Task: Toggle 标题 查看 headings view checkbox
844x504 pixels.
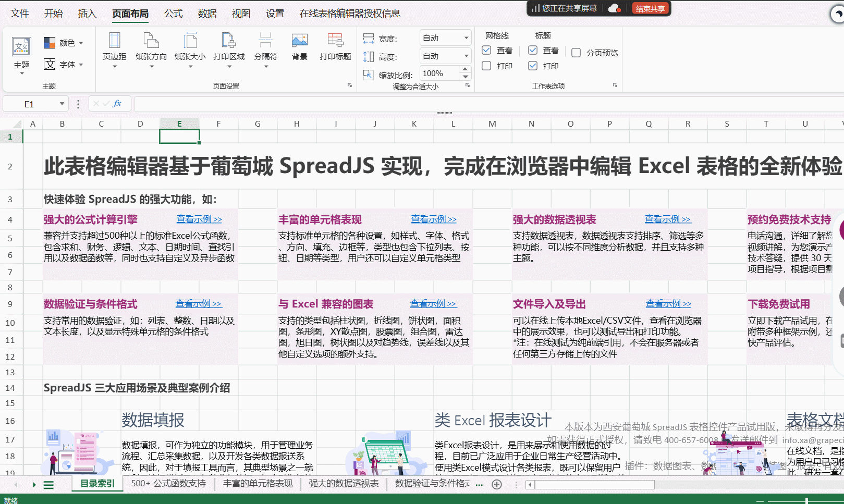Action: click(533, 50)
